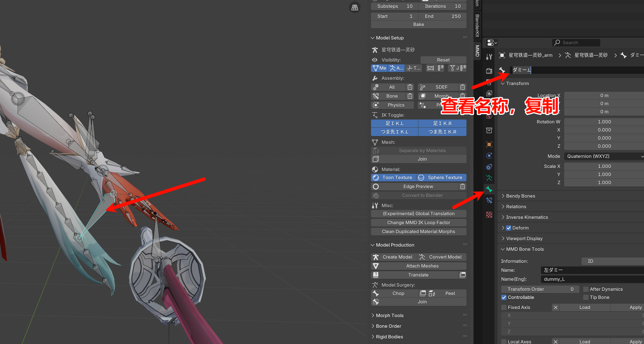Click the window icon next to Chop

click(423, 293)
